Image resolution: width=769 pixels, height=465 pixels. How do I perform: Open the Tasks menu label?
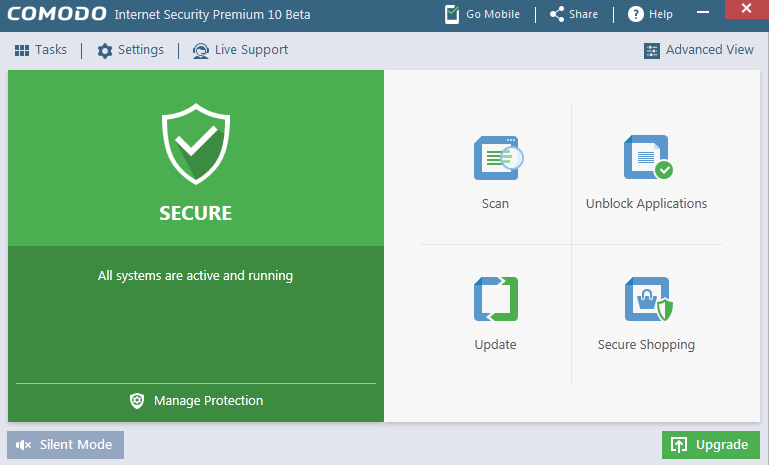click(51, 50)
